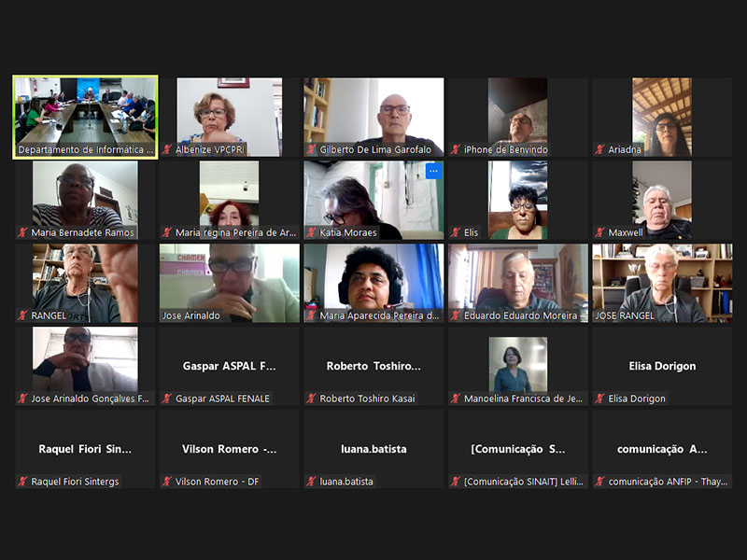
Task: Click large 'Gaspar ASPAL F...' tile text
Action: [x=229, y=366]
